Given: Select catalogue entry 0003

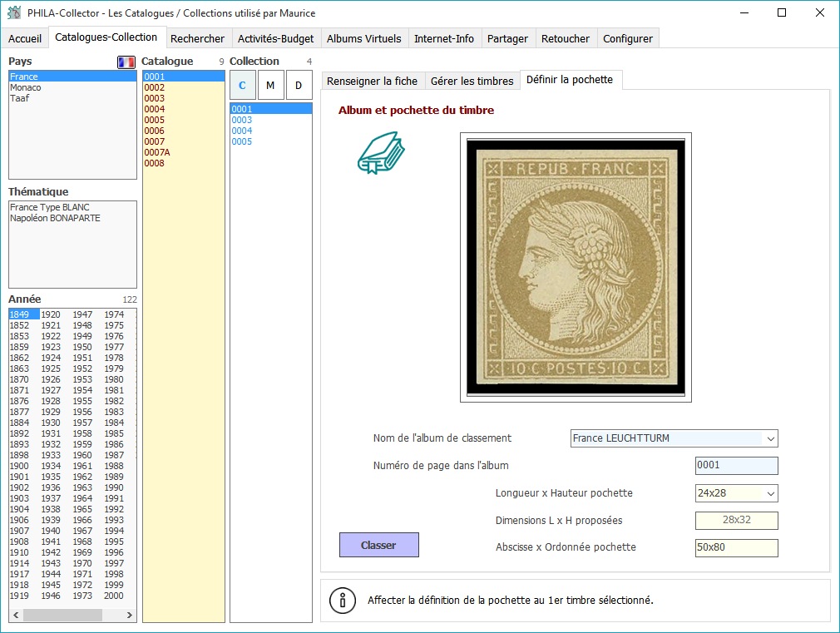Looking at the screenshot, I should coord(183,98).
